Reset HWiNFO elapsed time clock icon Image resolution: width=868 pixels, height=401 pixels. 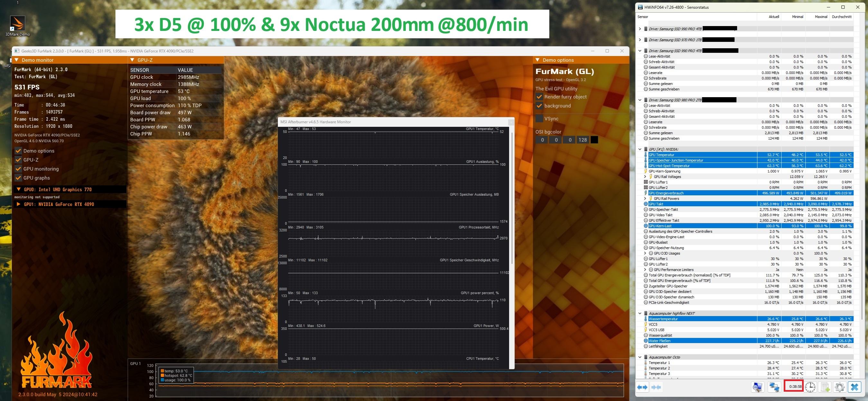coord(810,387)
